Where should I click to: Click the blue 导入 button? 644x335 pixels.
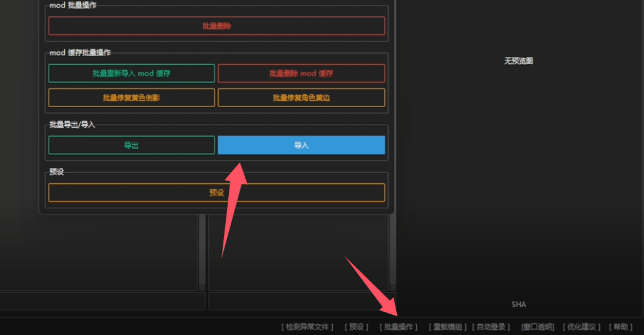pyautogui.click(x=301, y=145)
